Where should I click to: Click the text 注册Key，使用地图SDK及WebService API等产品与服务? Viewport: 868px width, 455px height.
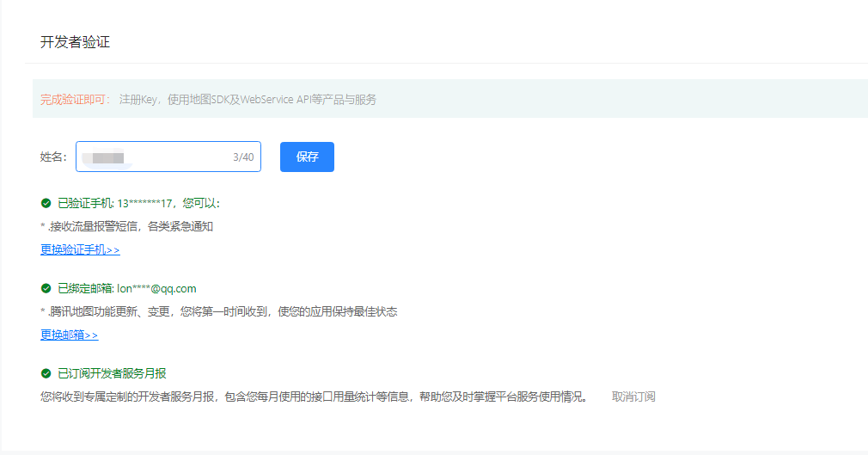pyautogui.click(x=248, y=100)
